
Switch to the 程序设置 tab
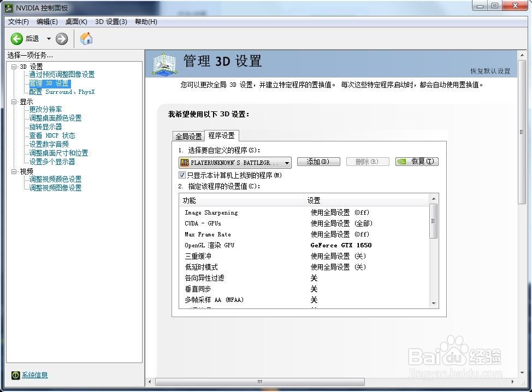[x=222, y=135]
